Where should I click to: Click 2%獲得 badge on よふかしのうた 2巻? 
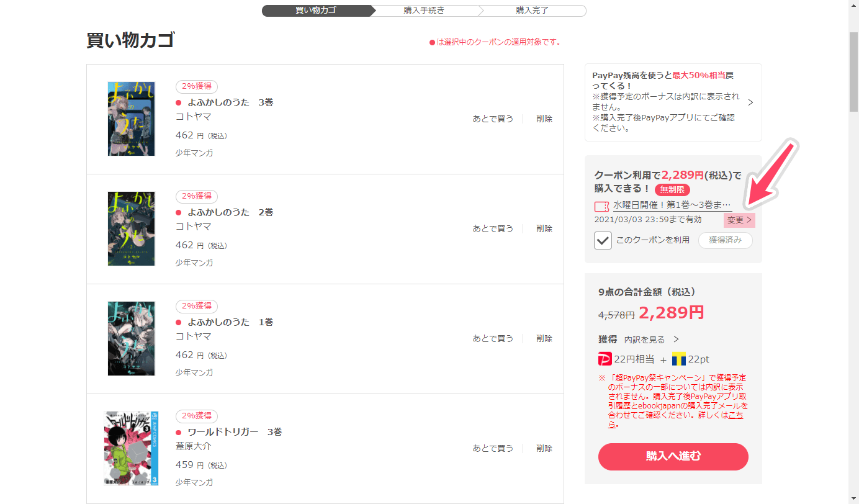pyautogui.click(x=197, y=197)
